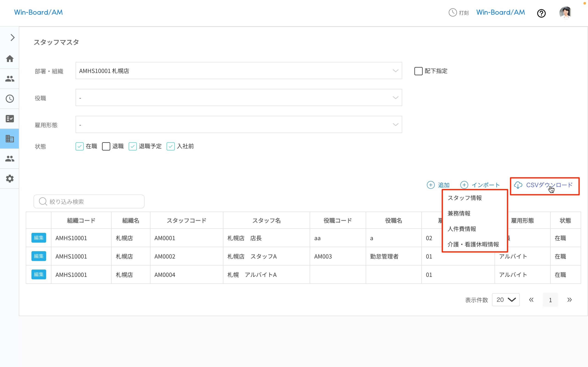This screenshot has height=367, width=588.
Task: Uncheck the 在職 status checkbox
Action: pyautogui.click(x=79, y=146)
